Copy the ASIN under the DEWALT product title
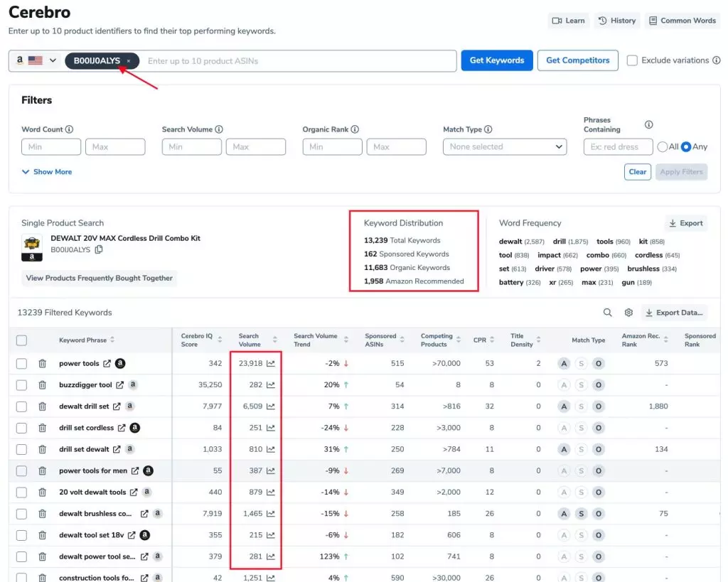This screenshot has width=728, height=582. [x=99, y=249]
